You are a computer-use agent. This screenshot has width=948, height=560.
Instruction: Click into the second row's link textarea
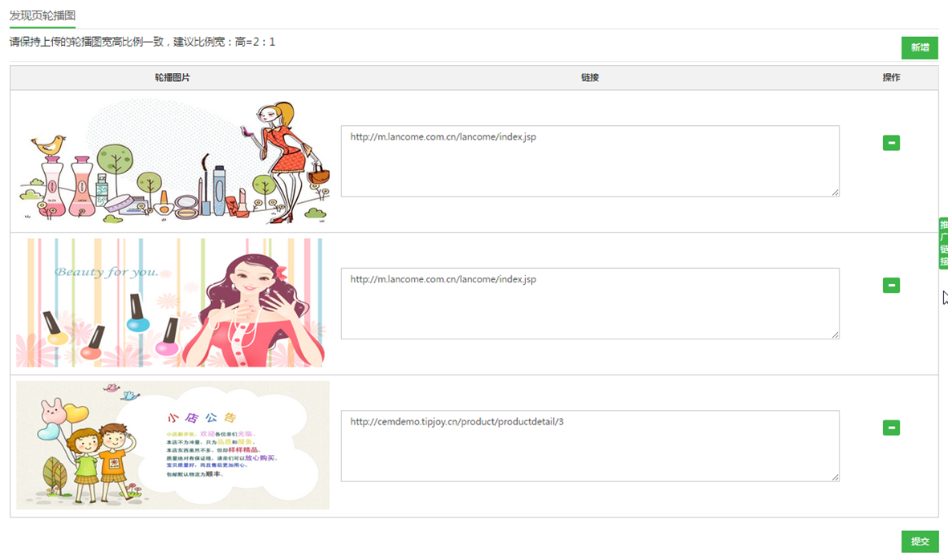590,303
